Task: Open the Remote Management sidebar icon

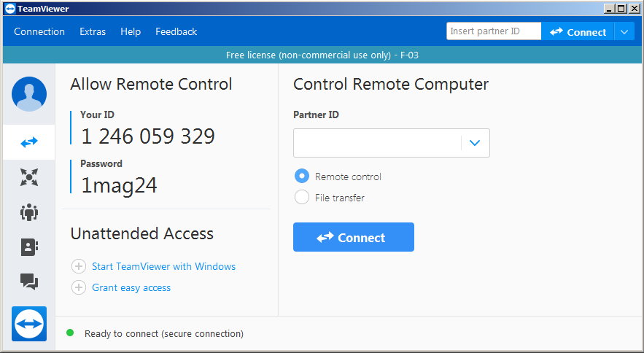Action: tap(29, 177)
